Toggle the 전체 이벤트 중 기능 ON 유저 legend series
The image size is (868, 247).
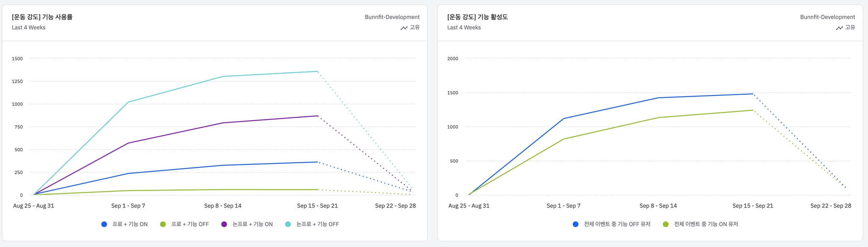click(x=701, y=224)
